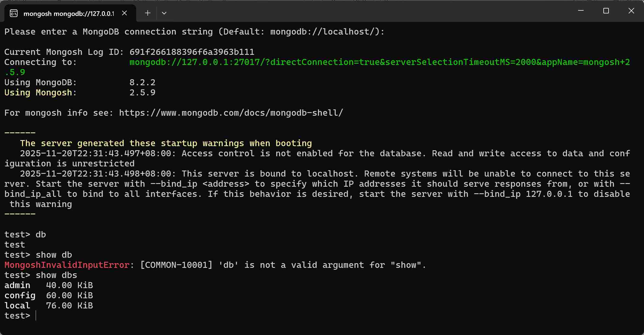
Task: Click the local database entry
Action: pos(17,305)
